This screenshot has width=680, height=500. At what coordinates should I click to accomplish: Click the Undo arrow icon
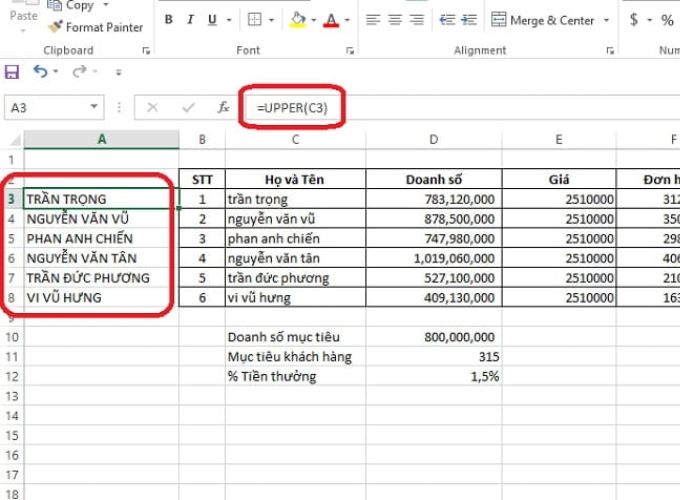click(x=40, y=71)
